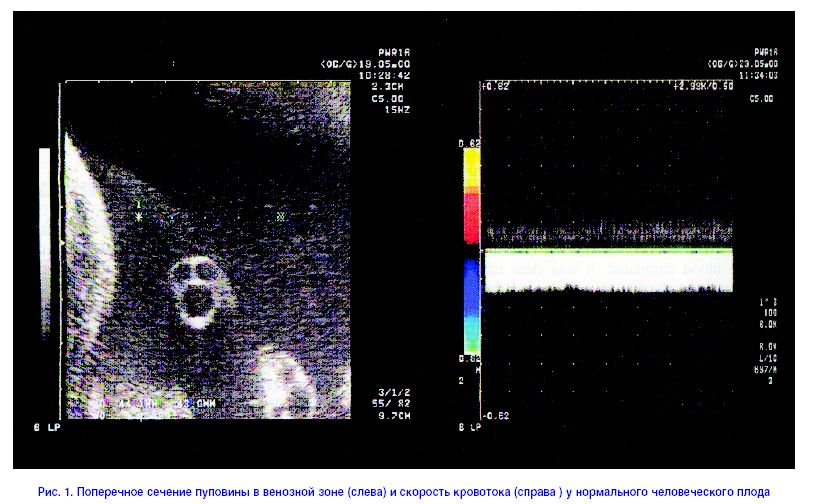Click the yellow band of the Doppler color scale

470,170
